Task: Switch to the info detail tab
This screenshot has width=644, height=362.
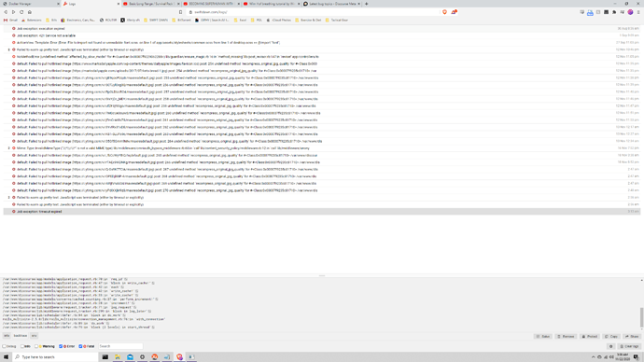Action: coord(7,336)
